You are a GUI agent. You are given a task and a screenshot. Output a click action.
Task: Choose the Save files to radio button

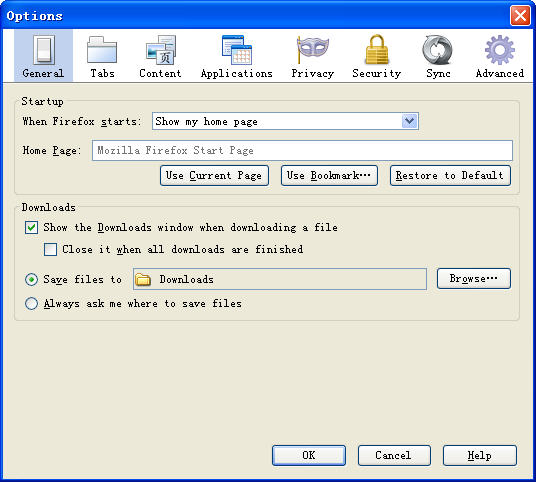point(31,280)
